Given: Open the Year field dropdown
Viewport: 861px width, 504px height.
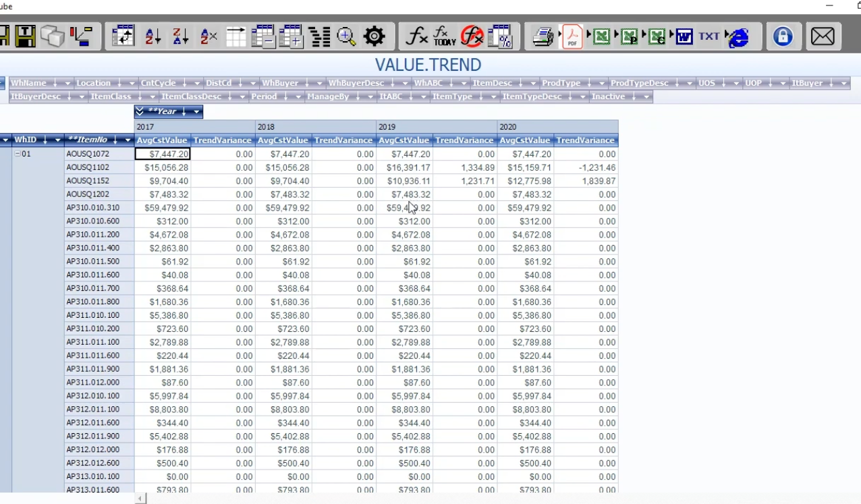Looking at the screenshot, I should 196,112.
